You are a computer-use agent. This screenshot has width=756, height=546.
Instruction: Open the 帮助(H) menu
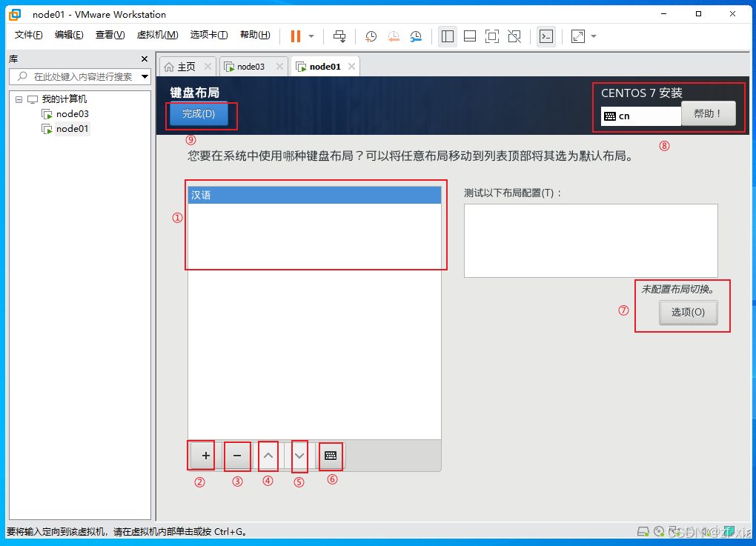click(255, 35)
